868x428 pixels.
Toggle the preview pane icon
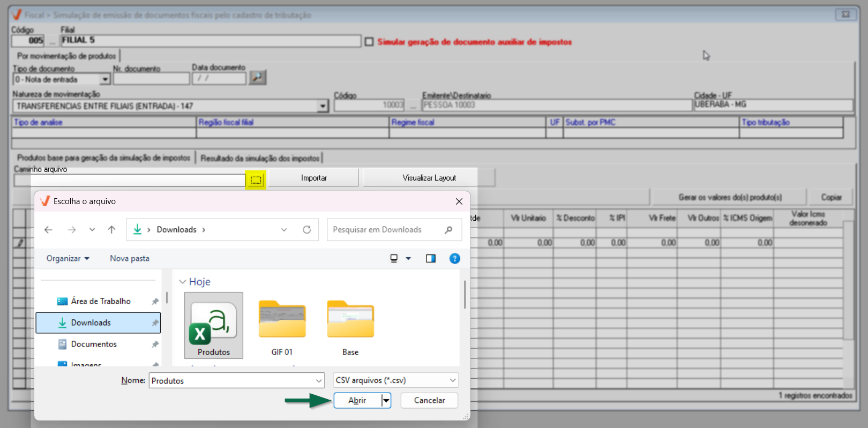(x=430, y=259)
